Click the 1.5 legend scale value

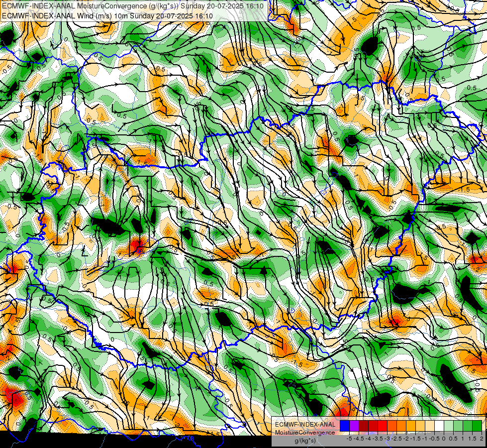click(472, 439)
